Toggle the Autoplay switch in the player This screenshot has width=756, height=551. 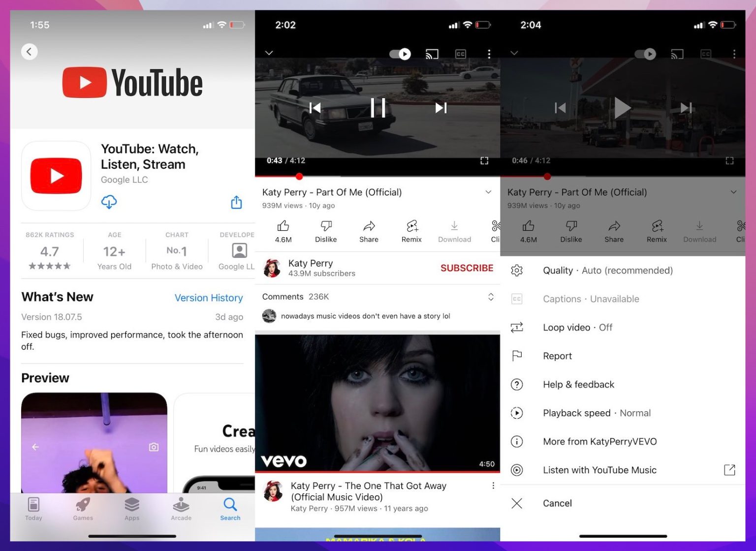pos(399,54)
